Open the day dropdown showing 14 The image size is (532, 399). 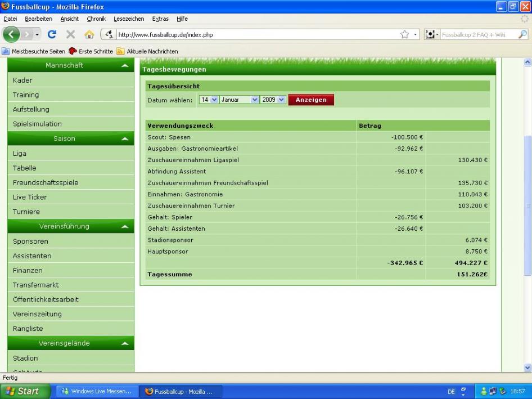[x=209, y=100]
